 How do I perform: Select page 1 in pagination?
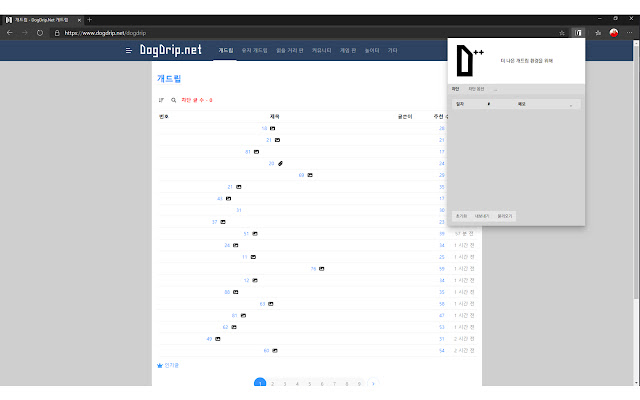click(260, 383)
